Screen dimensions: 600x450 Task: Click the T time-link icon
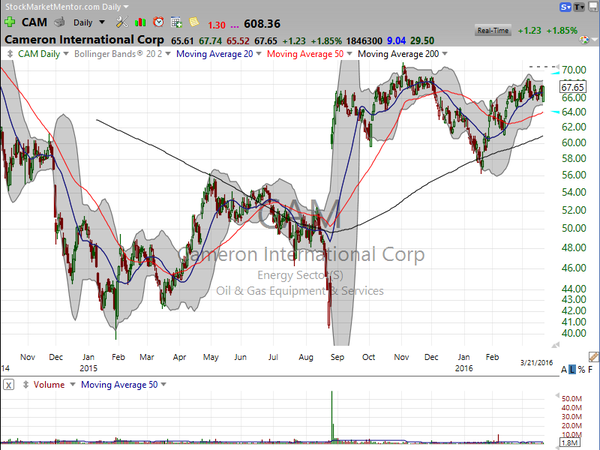[579, 7]
